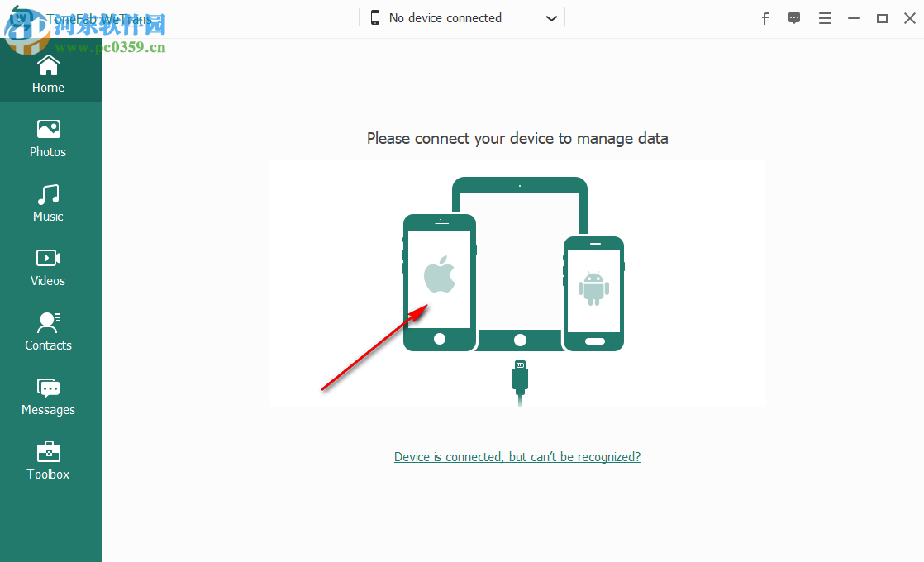
Task: Open 'Device is connected, but can't be recognized?' link
Action: 517,456
